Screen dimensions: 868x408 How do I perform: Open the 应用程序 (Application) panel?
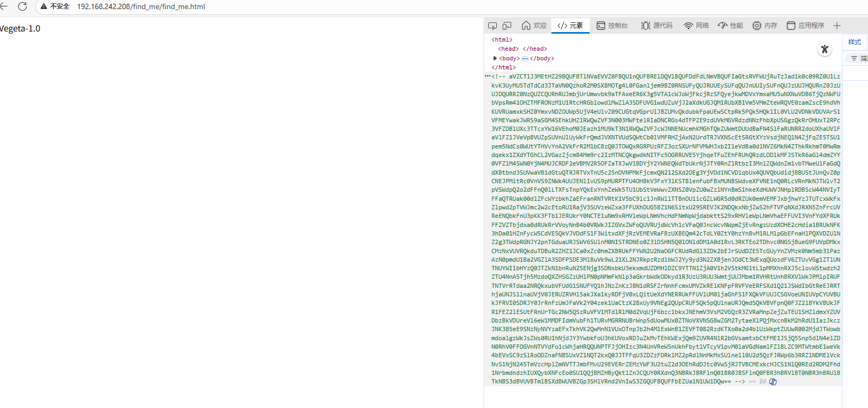pyautogui.click(x=806, y=26)
